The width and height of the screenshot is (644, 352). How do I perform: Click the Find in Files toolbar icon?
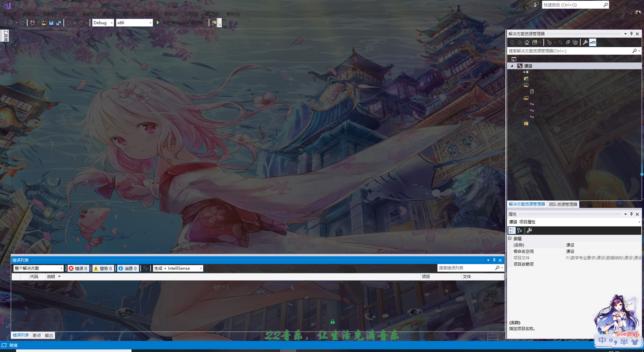point(214,23)
